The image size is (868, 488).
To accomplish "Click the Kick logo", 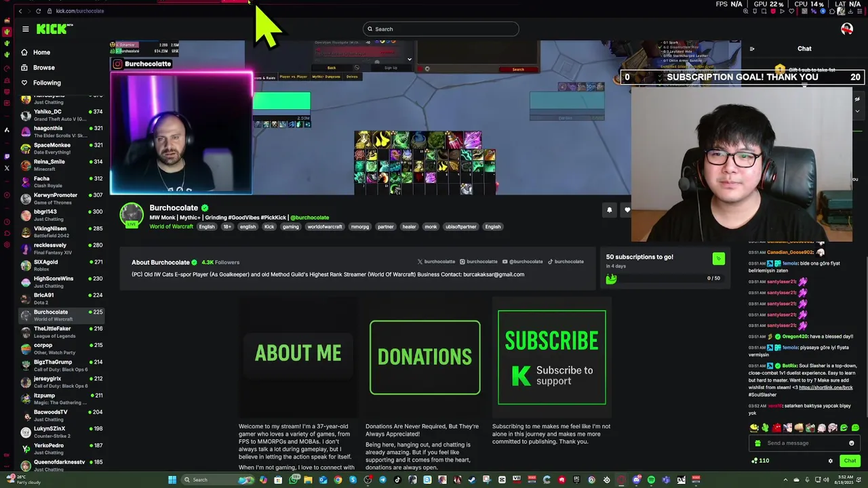I will [54, 29].
